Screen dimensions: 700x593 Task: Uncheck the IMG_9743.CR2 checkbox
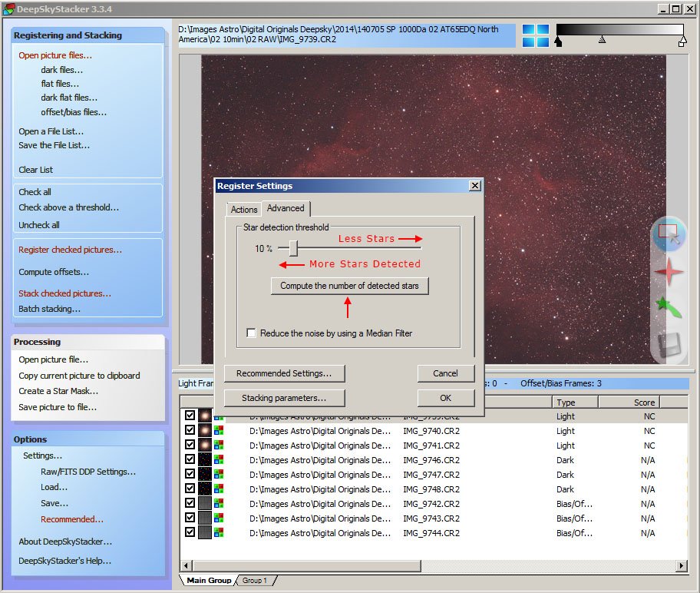point(190,518)
